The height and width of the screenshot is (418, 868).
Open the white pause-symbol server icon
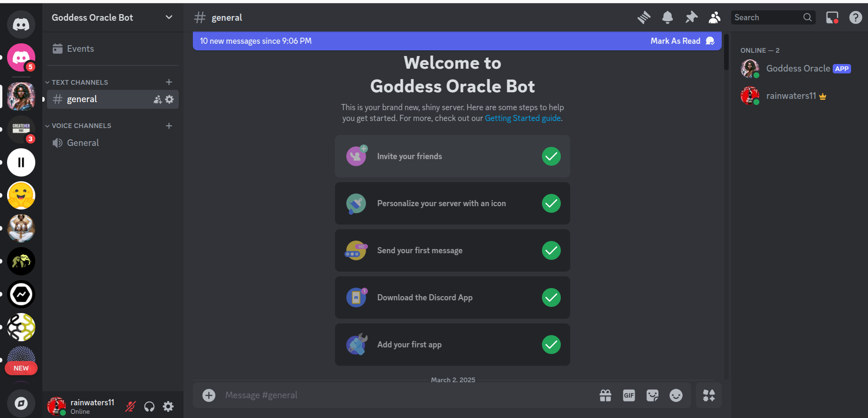pyautogui.click(x=21, y=162)
